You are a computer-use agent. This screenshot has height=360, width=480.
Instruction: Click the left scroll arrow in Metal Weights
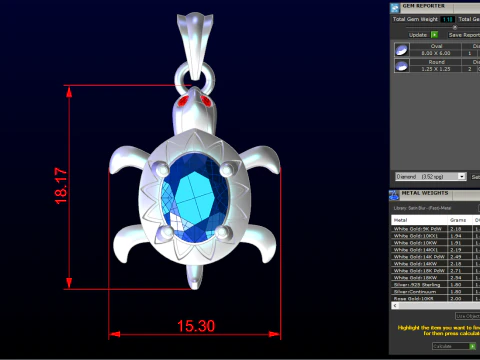pyautogui.click(x=395, y=305)
